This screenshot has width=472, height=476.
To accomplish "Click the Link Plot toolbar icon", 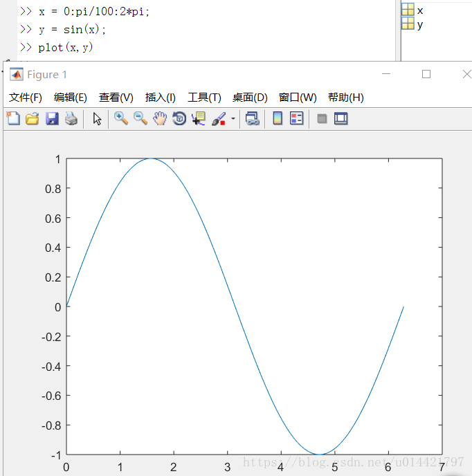I will tap(253, 118).
